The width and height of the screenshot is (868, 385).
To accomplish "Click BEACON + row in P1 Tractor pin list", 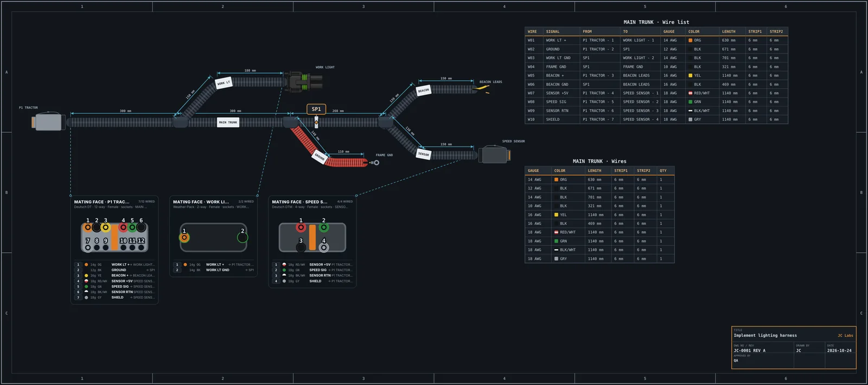I will coord(114,275).
